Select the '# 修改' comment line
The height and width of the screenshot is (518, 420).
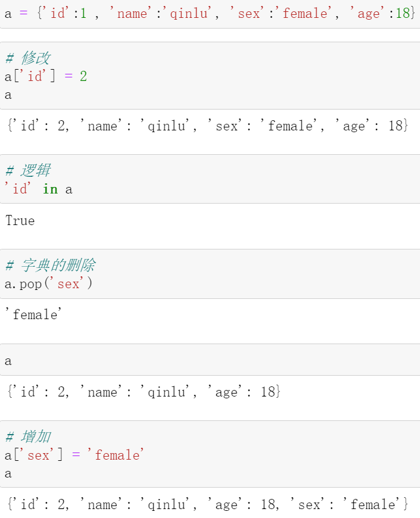pyautogui.click(x=28, y=58)
